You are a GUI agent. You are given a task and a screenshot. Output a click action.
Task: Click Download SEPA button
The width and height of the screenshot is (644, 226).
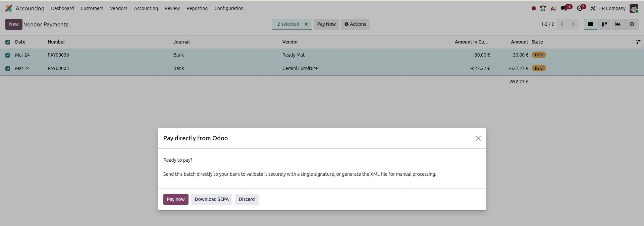tap(212, 199)
